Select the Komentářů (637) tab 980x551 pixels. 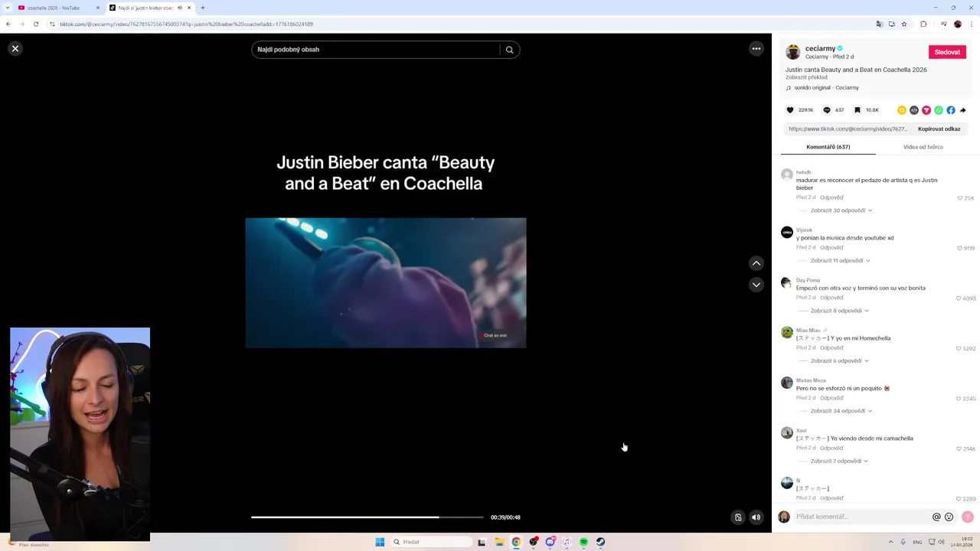coord(828,147)
